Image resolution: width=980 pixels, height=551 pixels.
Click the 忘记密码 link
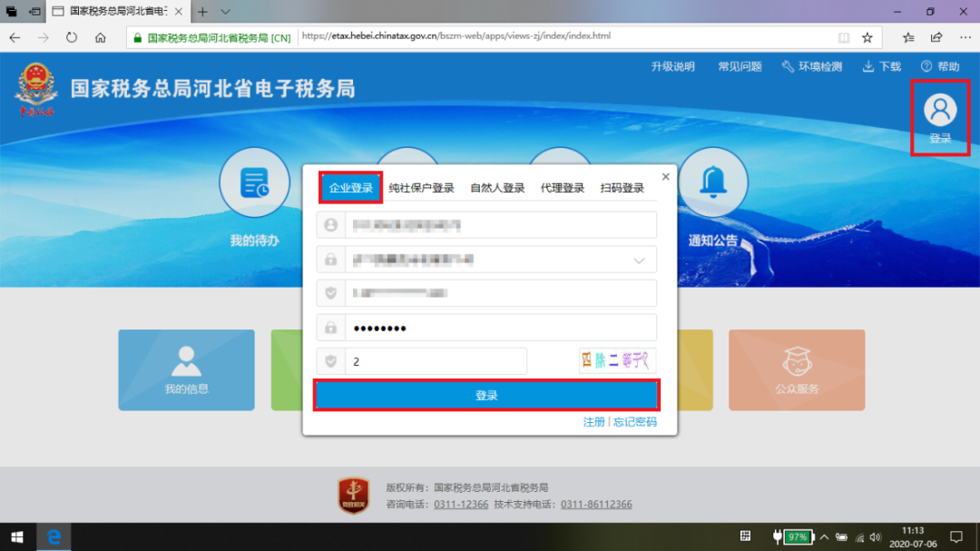tap(634, 422)
